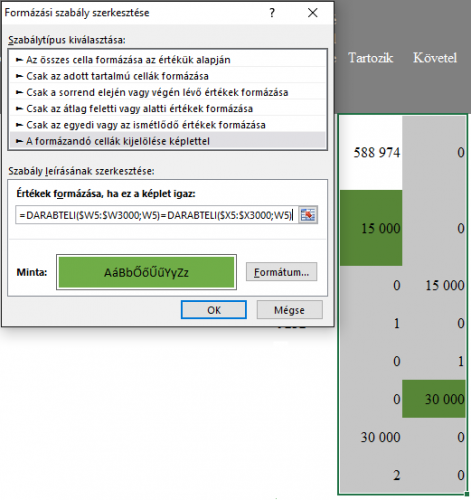
Task: Click the Követel column header
Action: [435, 58]
